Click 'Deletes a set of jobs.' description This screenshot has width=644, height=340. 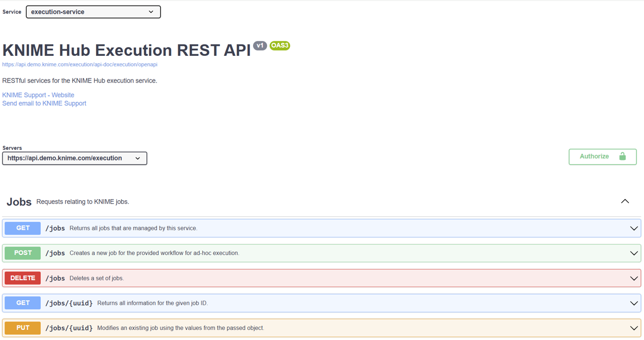pos(97,278)
